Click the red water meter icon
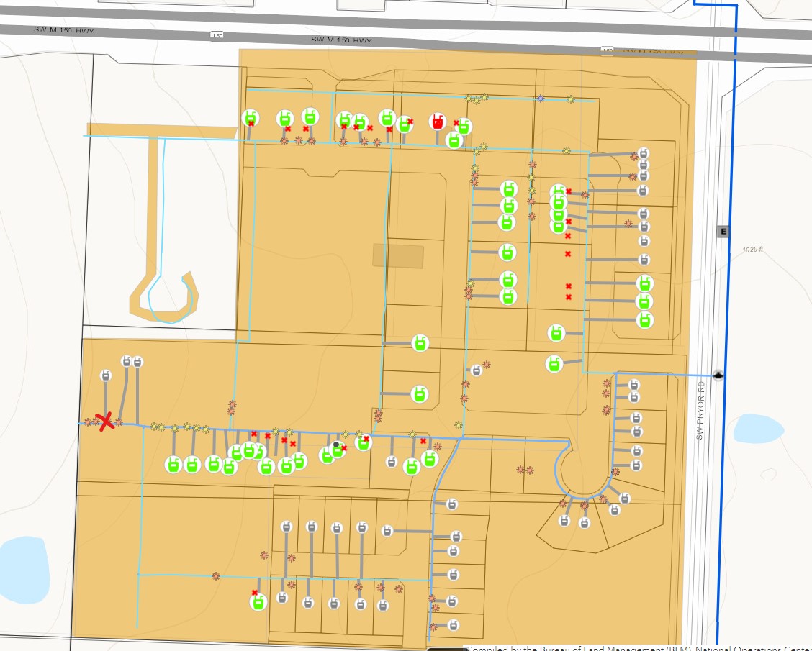 coord(437,122)
